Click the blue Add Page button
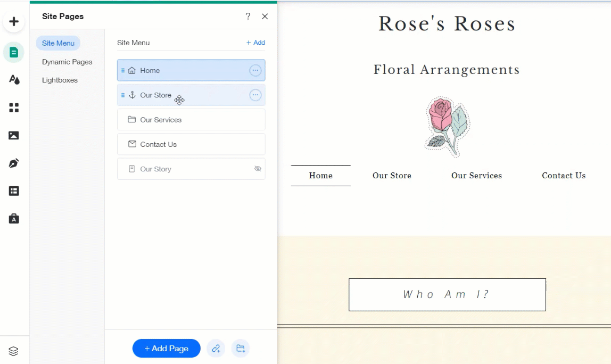This screenshot has height=364, width=611. tap(166, 349)
